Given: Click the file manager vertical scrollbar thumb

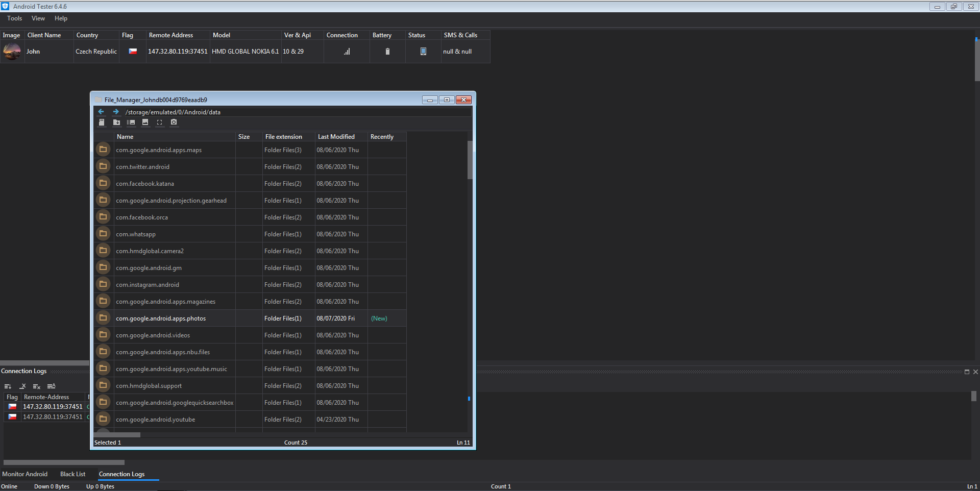Looking at the screenshot, I should click(x=470, y=160).
